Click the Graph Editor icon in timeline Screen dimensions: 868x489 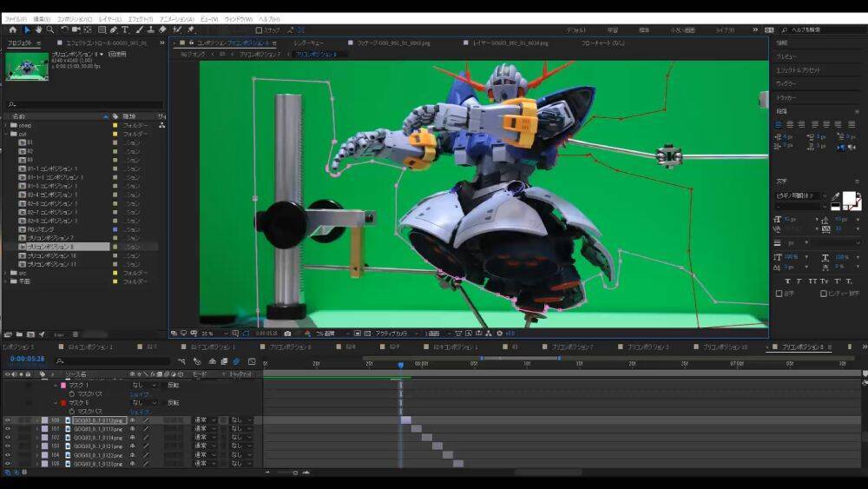(250, 361)
